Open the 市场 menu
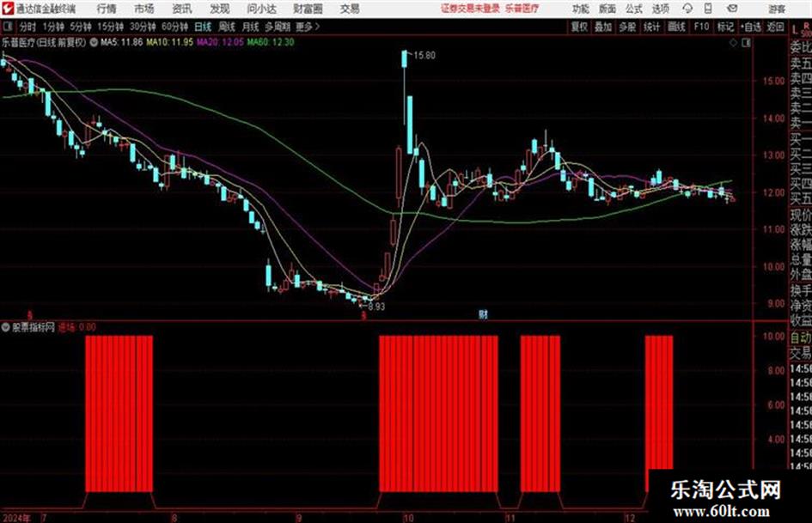This screenshot has height=523, width=812. (144, 9)
